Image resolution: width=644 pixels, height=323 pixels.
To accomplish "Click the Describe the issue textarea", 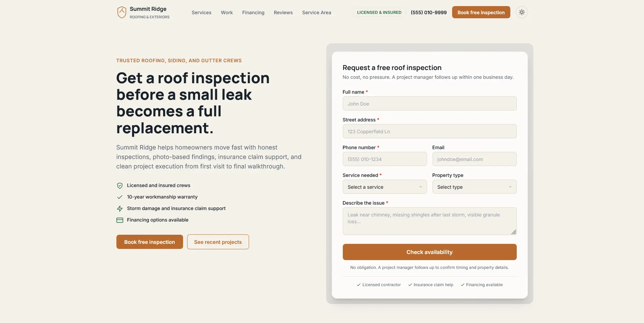I will [x=429, y=221].
